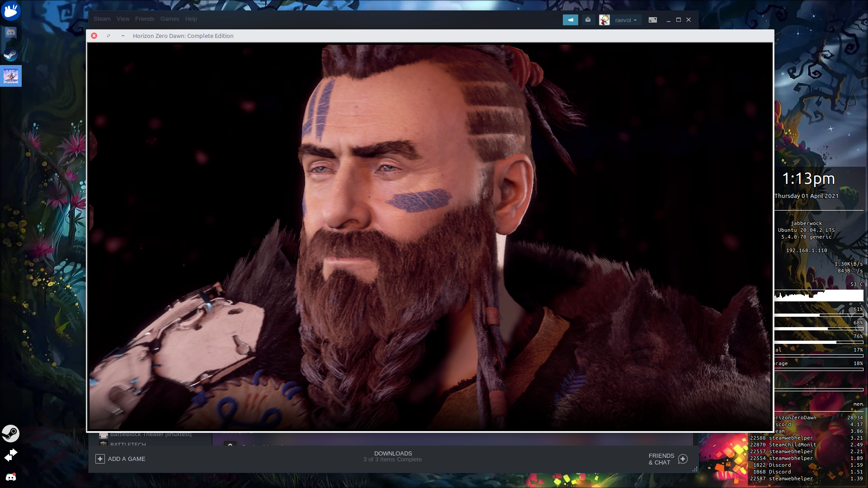This screenshot has width=868, height=488.
Task: Click the 61% usage bar in monitor
Action: coord(819,315)
